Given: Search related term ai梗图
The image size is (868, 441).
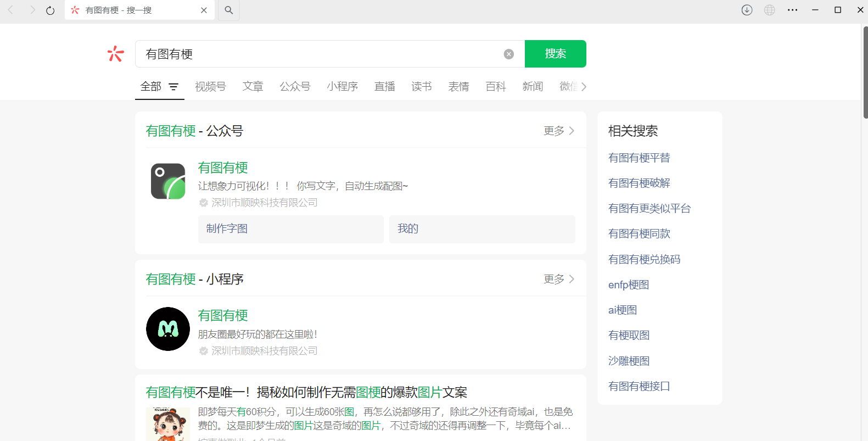Looking at the screenshot, I should [623, 310].
